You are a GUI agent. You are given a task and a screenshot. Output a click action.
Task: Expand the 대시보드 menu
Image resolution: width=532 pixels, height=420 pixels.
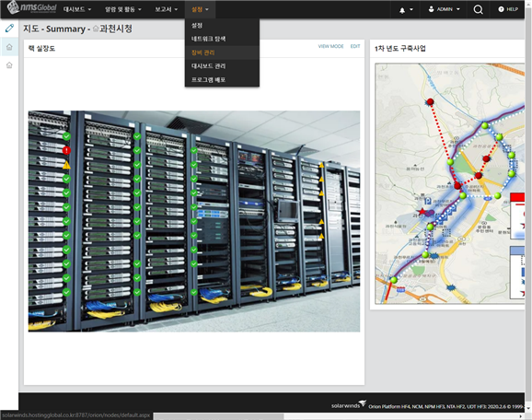click(x=77, y=9)
